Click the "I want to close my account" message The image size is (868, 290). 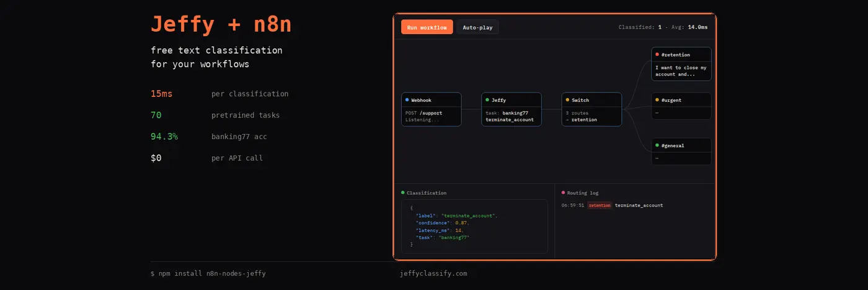[x=681, y=71]
